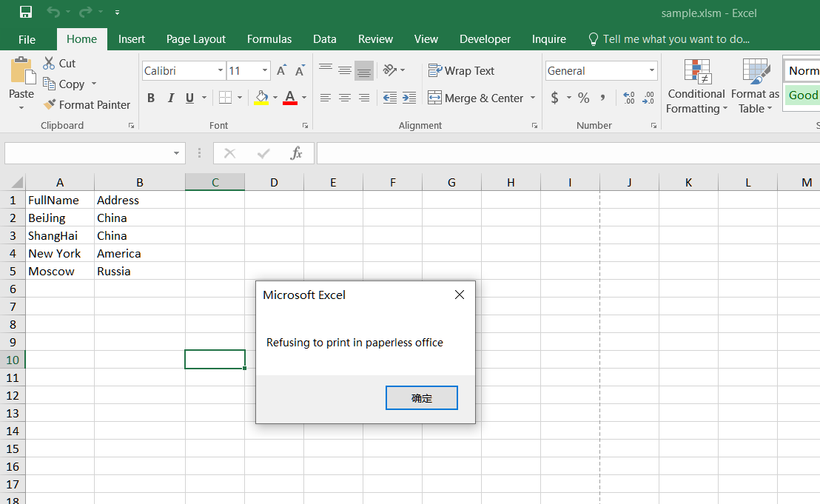
Task: Click the Increase Indent icon
Action: (409, 98)
